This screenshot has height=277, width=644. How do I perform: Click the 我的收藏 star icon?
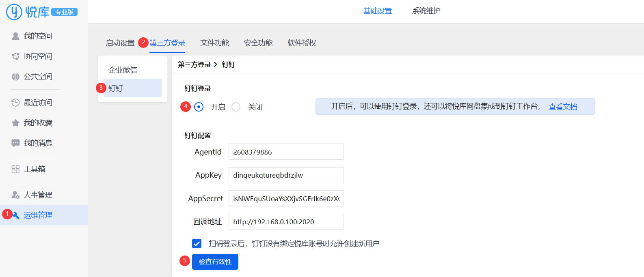tap(15, 123)
